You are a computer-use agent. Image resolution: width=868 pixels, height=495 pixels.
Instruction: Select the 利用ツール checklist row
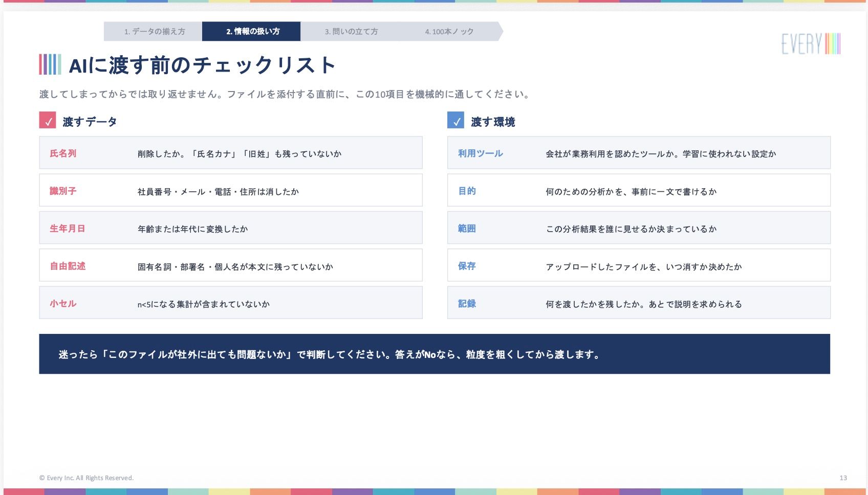pos(639,153)
